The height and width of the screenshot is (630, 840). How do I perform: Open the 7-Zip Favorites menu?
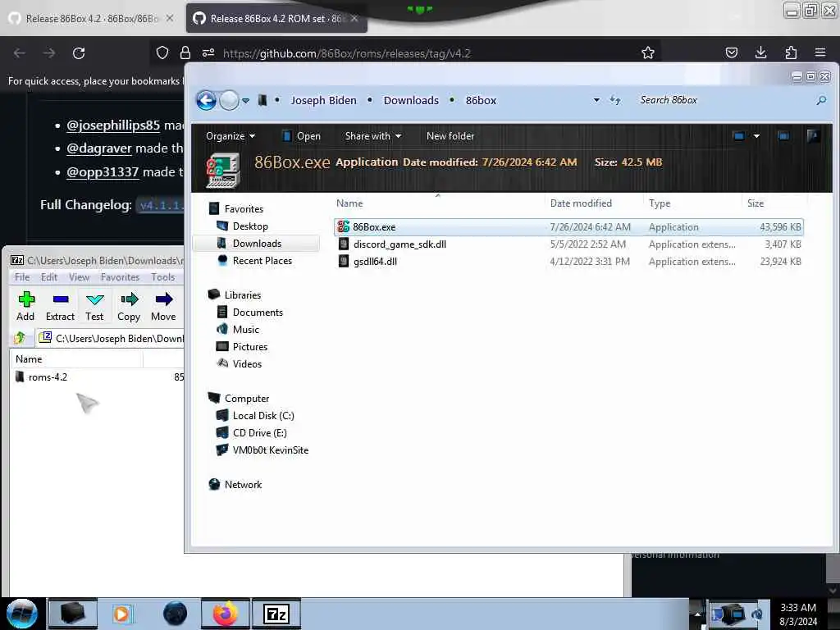click(x=120, y=277)
